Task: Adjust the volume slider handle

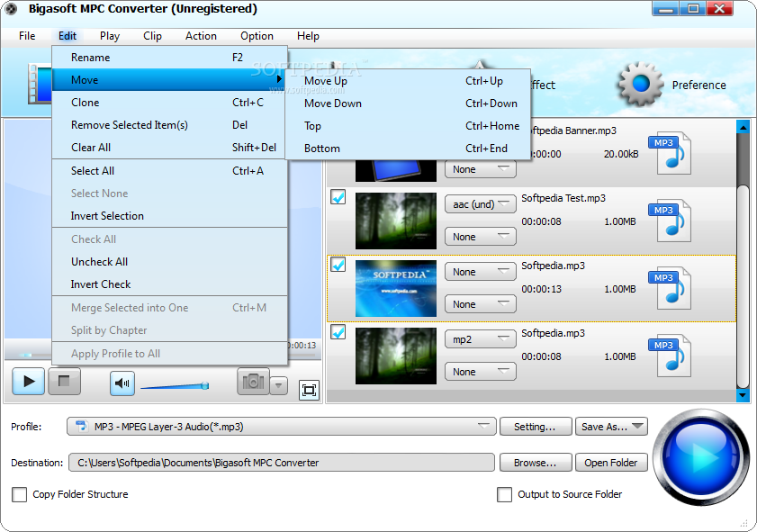Action: [204, 385]
